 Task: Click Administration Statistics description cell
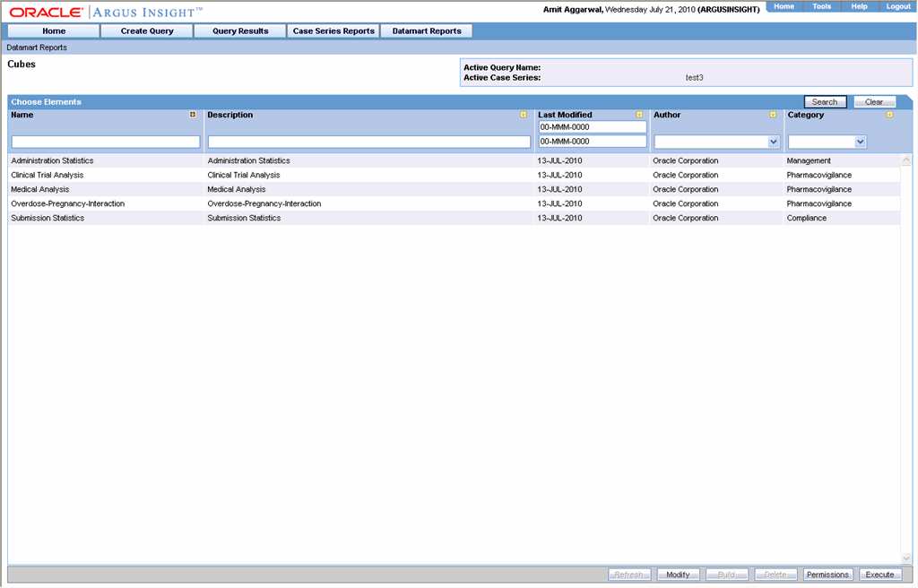pos(249,160)
